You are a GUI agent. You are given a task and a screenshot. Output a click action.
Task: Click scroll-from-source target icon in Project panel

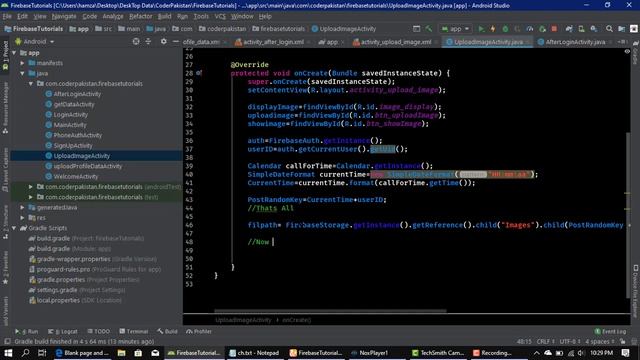pyautogui.click(x=136, y=41)
